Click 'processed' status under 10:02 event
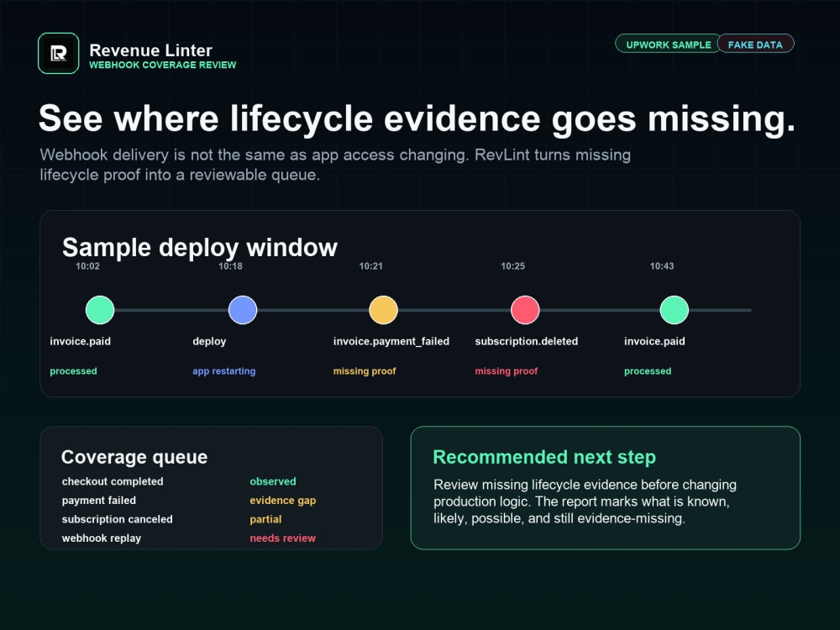This screenshot has width=840, height=630. tap(73, 371)
